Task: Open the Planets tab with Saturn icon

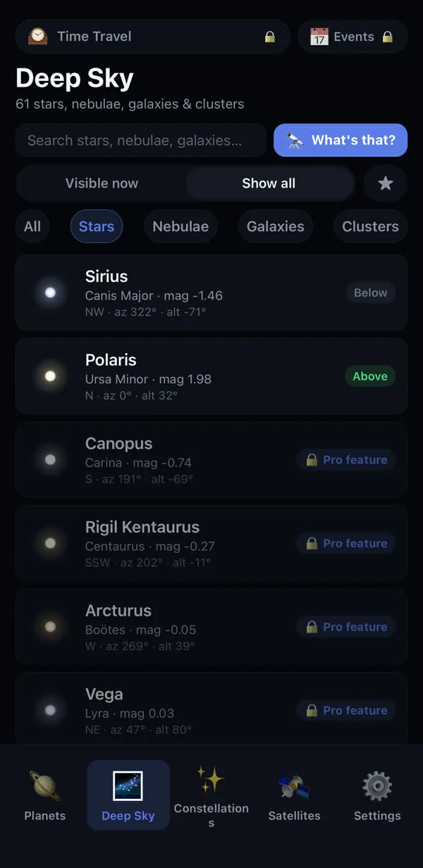Action: 45,786
